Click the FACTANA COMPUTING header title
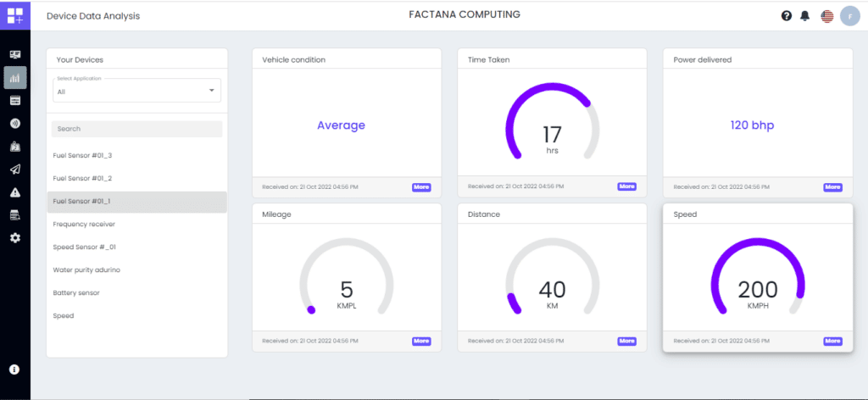Viewport: 868px width, 400px height. pyautogui.click(x=465, y=14)
